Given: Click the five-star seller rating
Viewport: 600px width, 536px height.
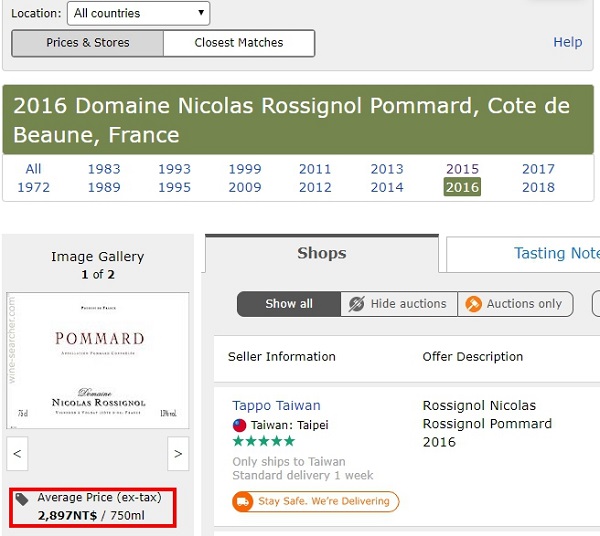Looking at the screenshot, I should tap(264, 441).
